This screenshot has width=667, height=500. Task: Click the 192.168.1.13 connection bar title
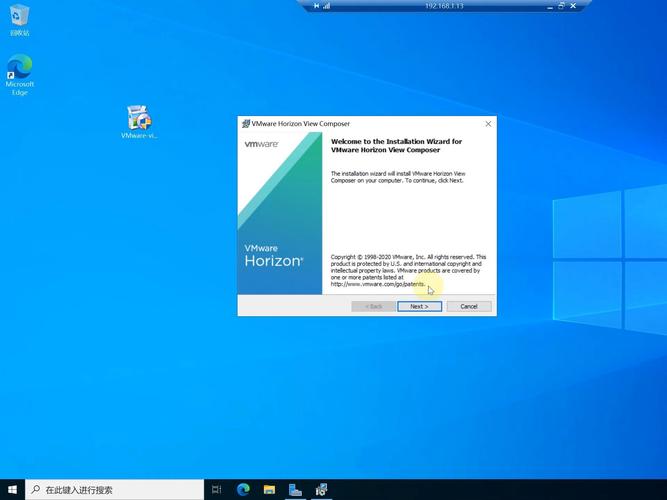(x=444, y=6)
